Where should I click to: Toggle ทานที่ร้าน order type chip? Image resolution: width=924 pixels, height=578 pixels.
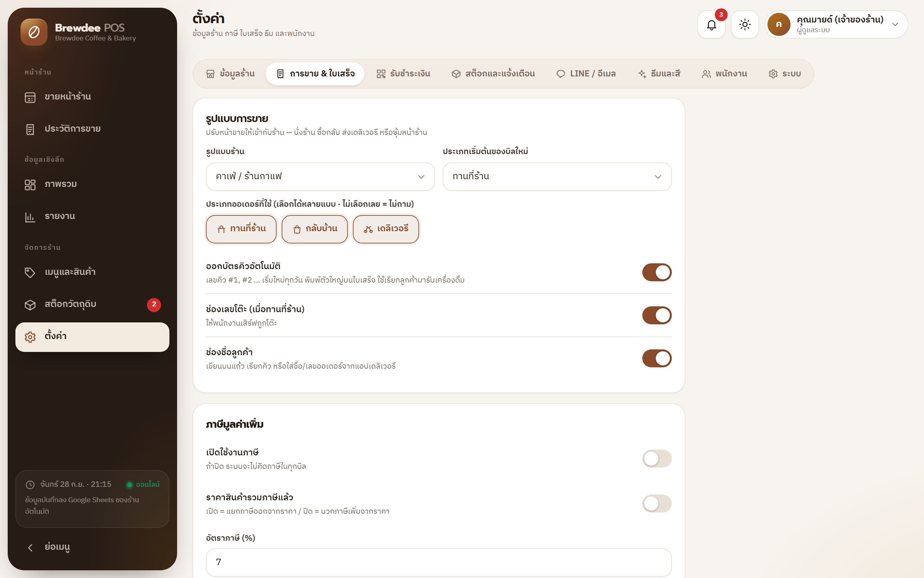241,229
